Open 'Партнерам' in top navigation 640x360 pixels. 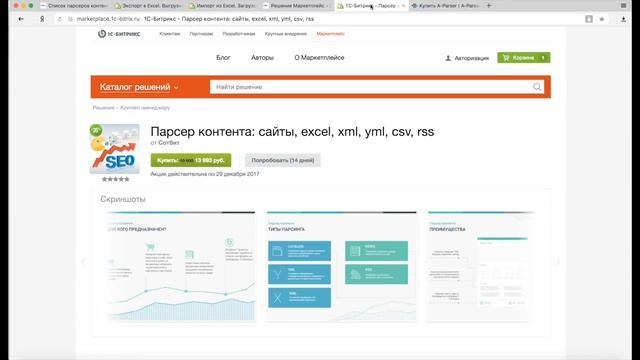tap(201, 34)
